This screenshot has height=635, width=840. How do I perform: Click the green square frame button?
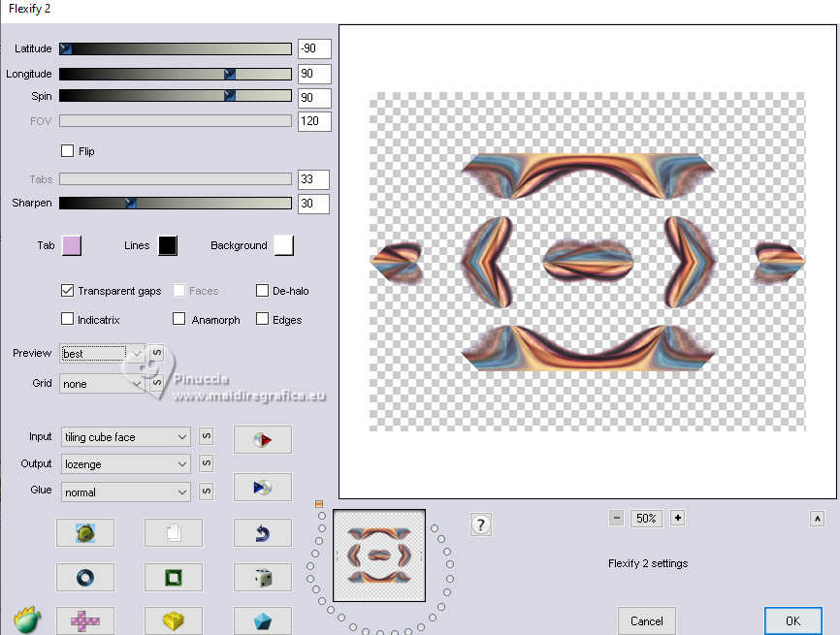click(174, 577)
